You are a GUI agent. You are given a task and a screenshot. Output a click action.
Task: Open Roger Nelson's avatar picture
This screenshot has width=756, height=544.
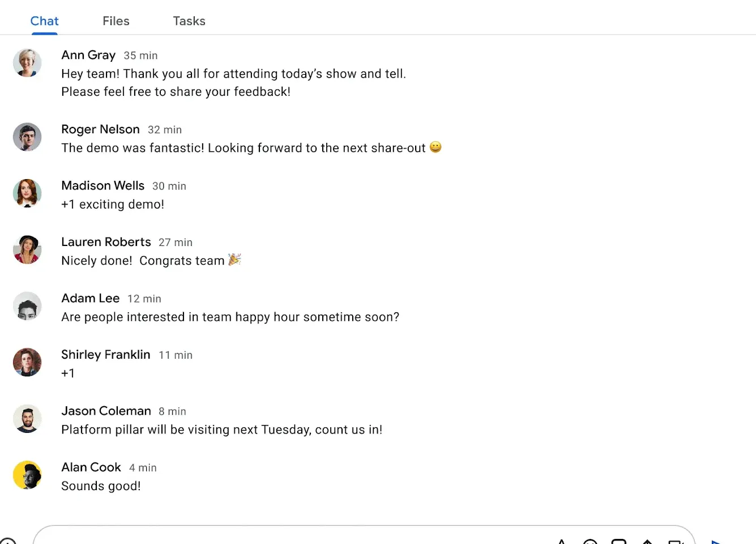tap(27, 137)
